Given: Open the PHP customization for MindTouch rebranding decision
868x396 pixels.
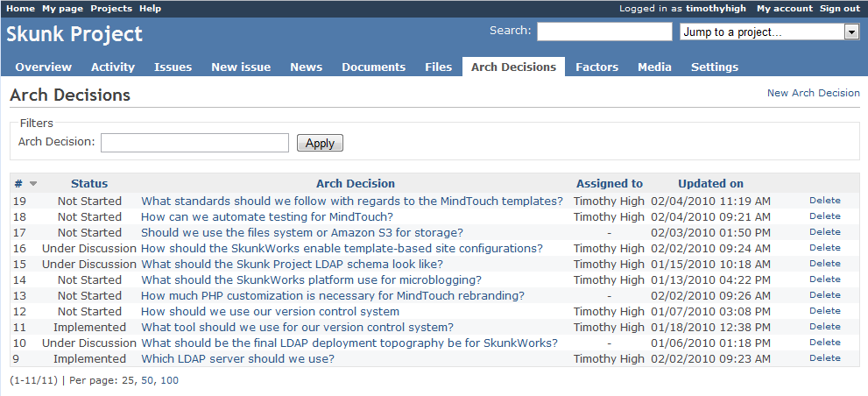Looking at the screenshot, I should 333,296.
